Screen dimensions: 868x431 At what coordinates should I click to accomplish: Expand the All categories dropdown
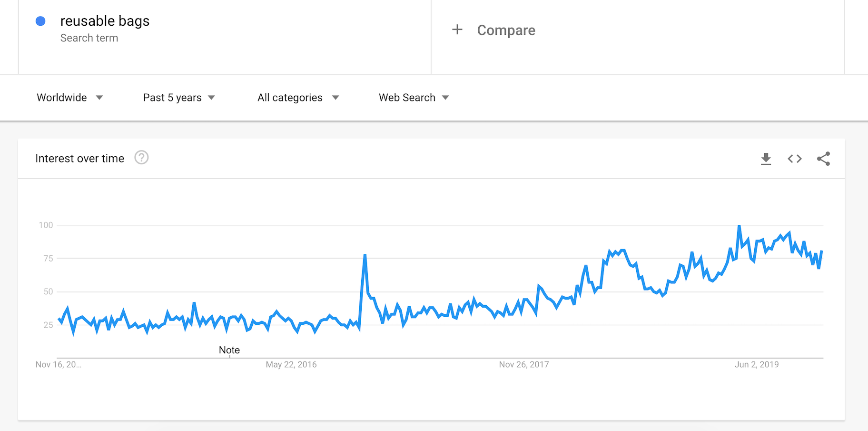[298, 98]
